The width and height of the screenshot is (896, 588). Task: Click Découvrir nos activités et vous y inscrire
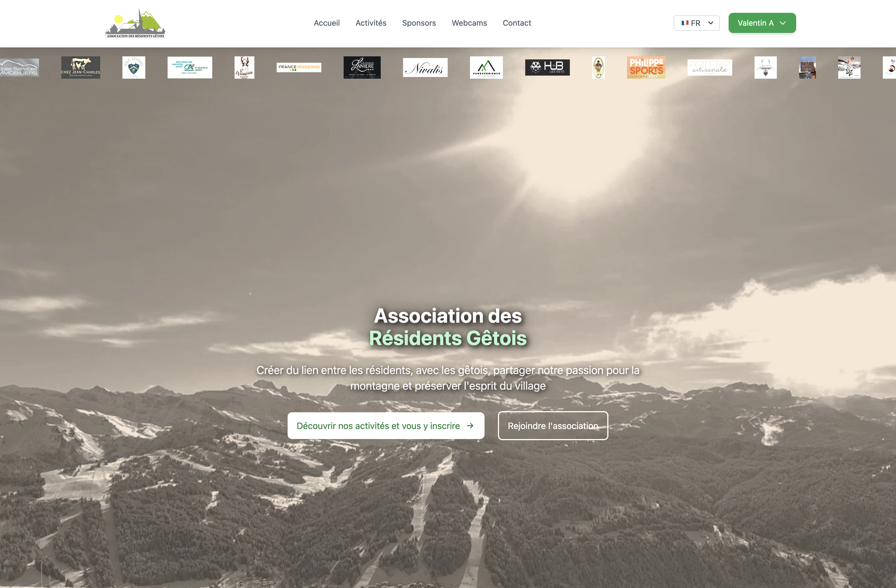386,426
